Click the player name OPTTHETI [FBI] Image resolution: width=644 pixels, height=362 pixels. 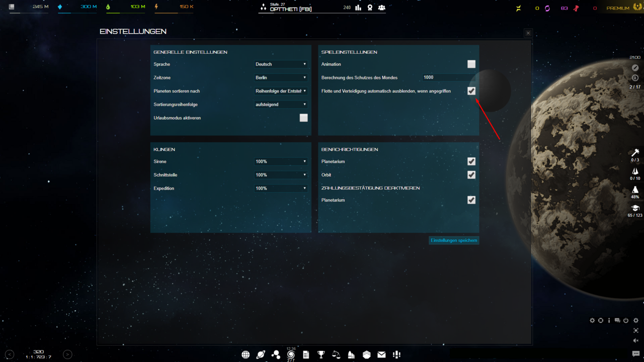[x=291, y=9]
